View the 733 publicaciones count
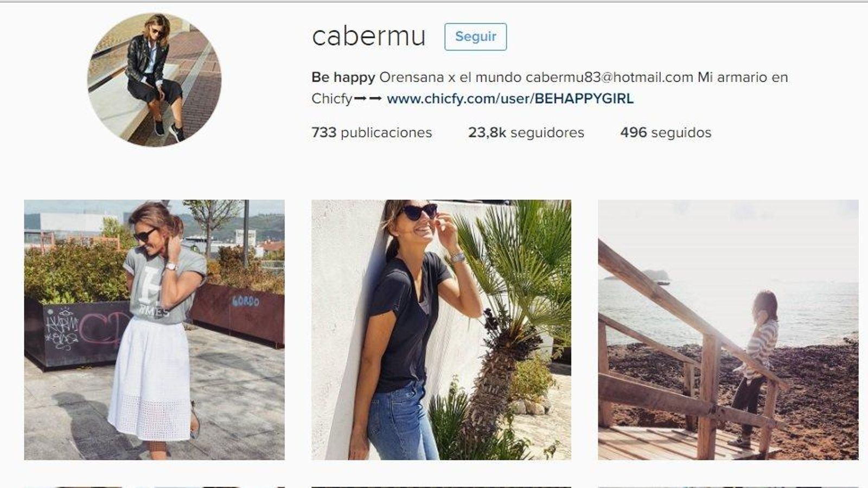 click(x=372, y=132)
